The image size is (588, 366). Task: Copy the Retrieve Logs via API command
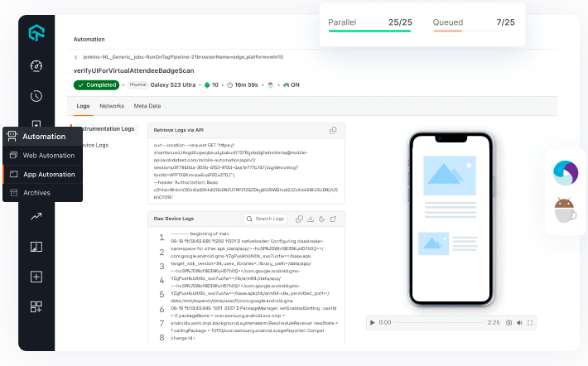coord(333,131)
